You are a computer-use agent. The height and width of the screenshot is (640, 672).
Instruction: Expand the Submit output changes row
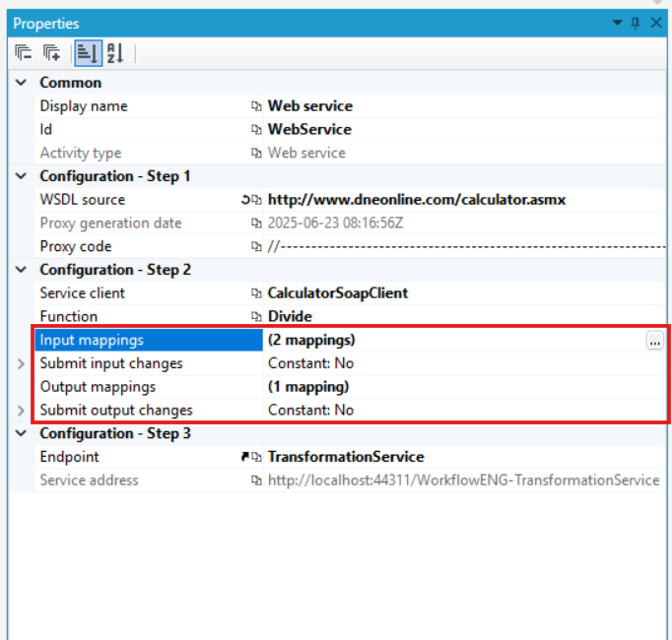point(21,411)
